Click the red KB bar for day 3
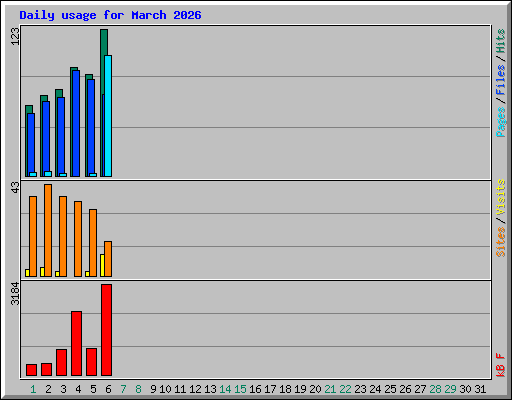The image size is (512, 400). click(61, 363)
